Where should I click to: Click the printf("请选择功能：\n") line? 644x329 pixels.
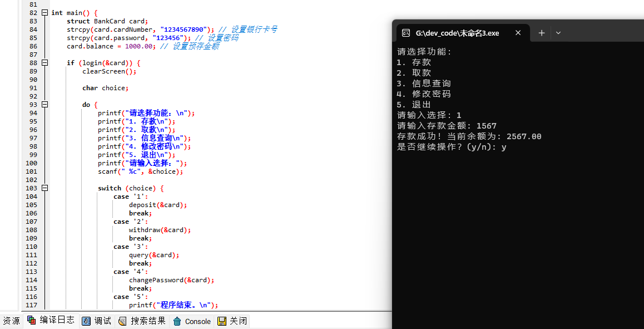click(x=146, y=113)
